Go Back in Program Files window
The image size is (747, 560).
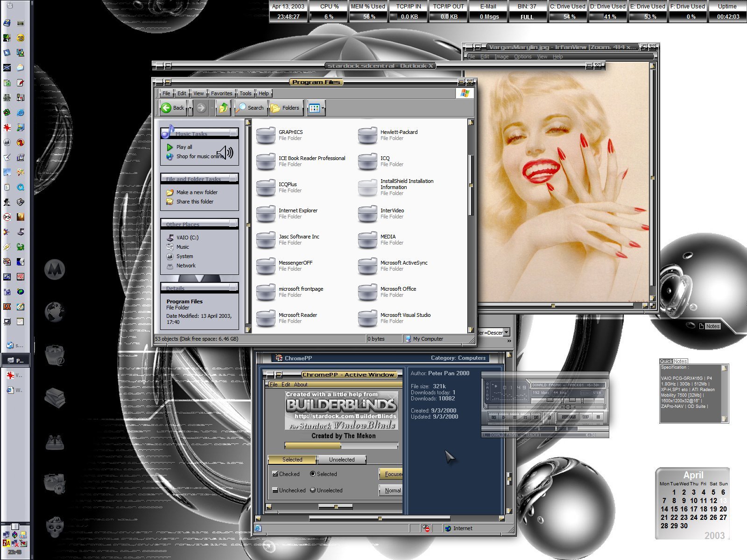coord(173,108)
